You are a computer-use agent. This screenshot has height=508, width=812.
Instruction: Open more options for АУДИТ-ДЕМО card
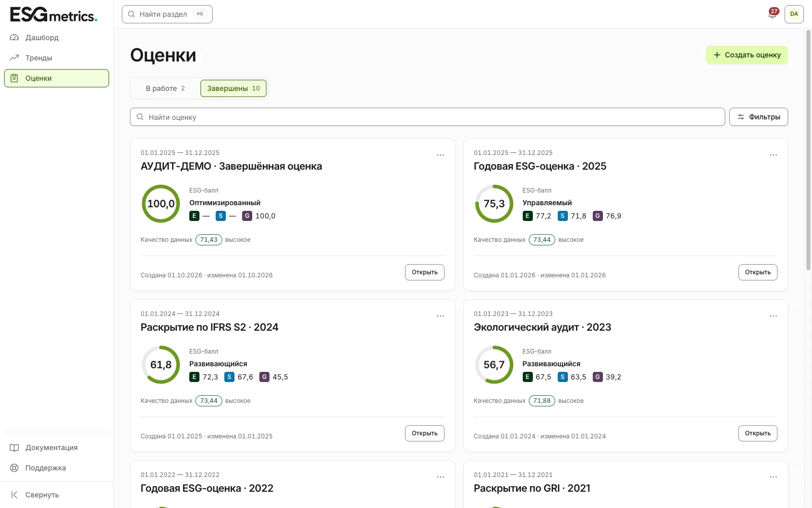tap(441, 155)
